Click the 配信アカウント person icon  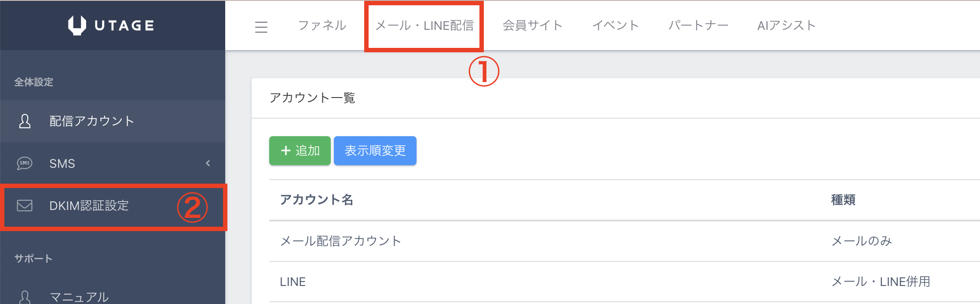25,121
